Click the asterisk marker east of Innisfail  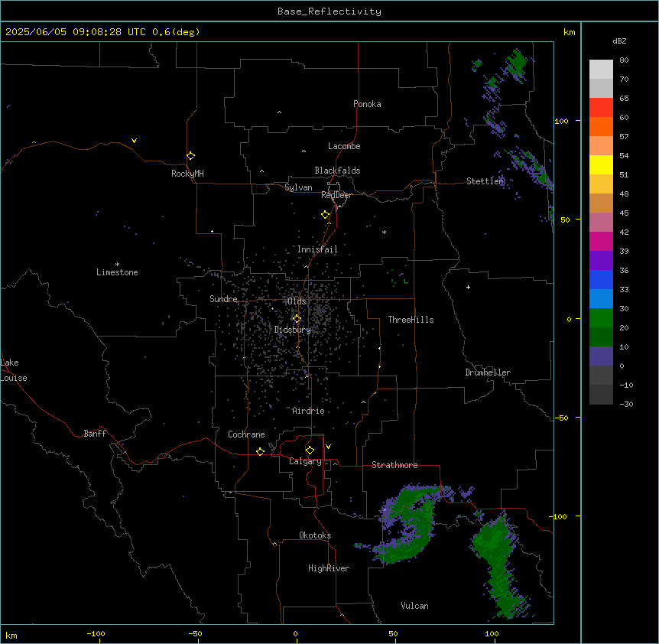coord(384,232)
